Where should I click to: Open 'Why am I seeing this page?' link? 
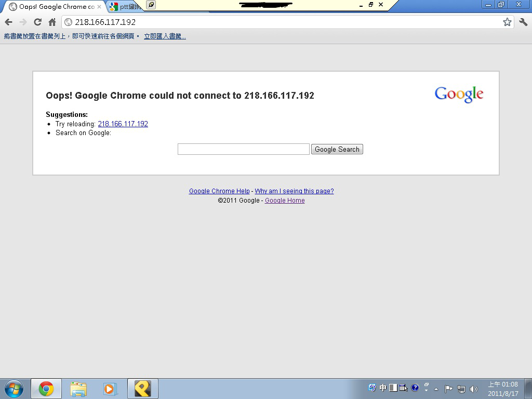(x=294, y=191)
